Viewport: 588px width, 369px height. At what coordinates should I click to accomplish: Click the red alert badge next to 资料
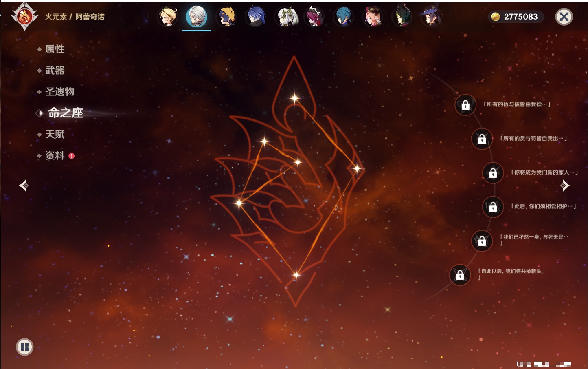(72, 155)
